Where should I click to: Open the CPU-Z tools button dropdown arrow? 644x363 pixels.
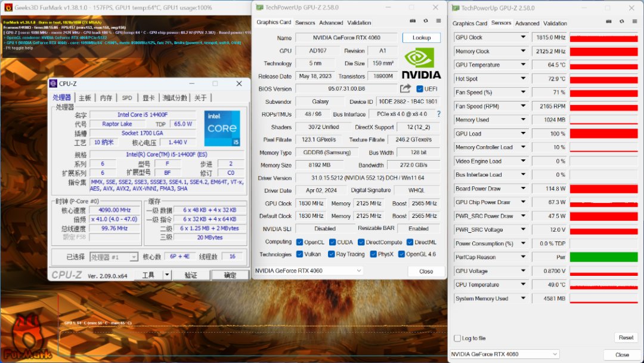pos(167,275)
